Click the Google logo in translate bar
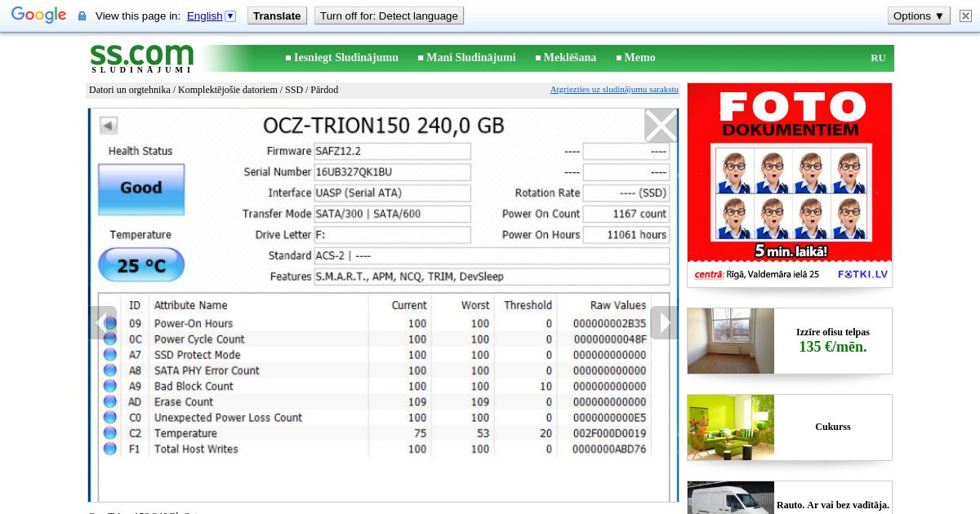980x514 pixels. coord(38,16)
